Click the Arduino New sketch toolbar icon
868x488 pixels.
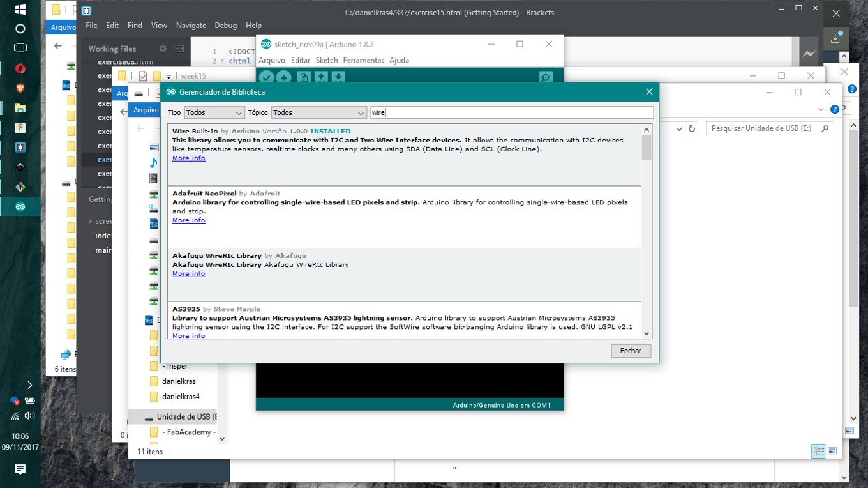click(304, 77)
